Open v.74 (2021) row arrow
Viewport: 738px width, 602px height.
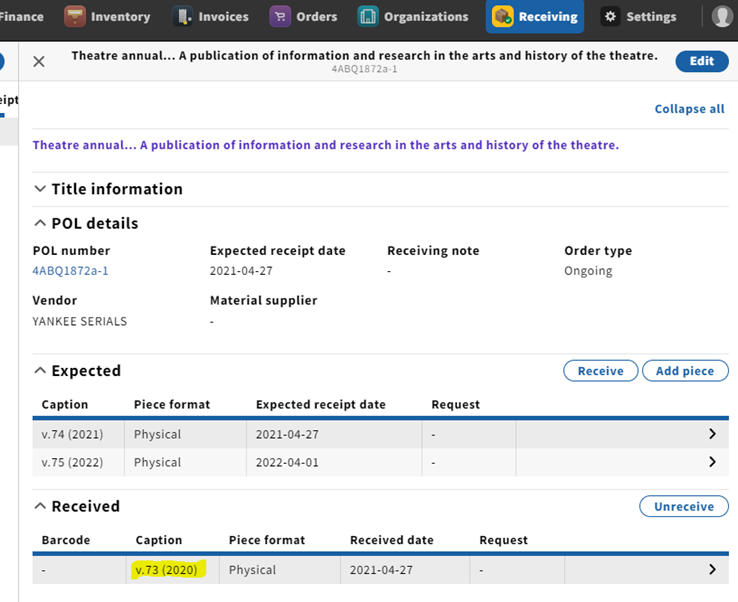(712, 434)
